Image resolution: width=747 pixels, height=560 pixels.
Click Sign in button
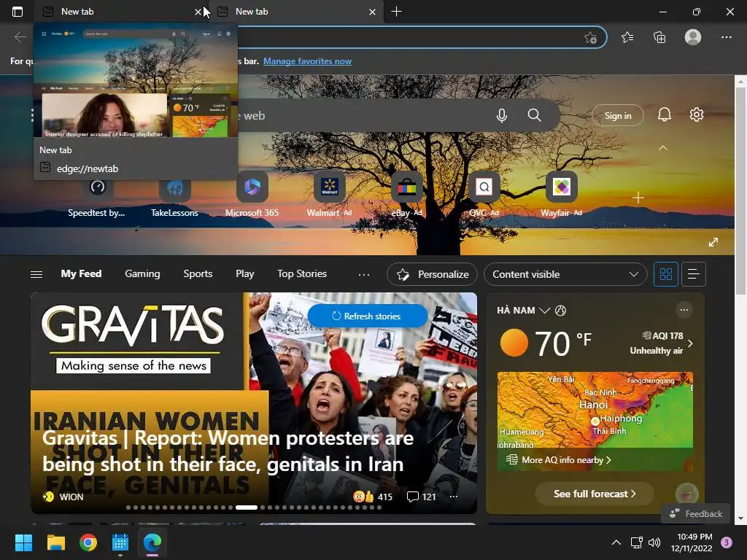coord(618,115)
